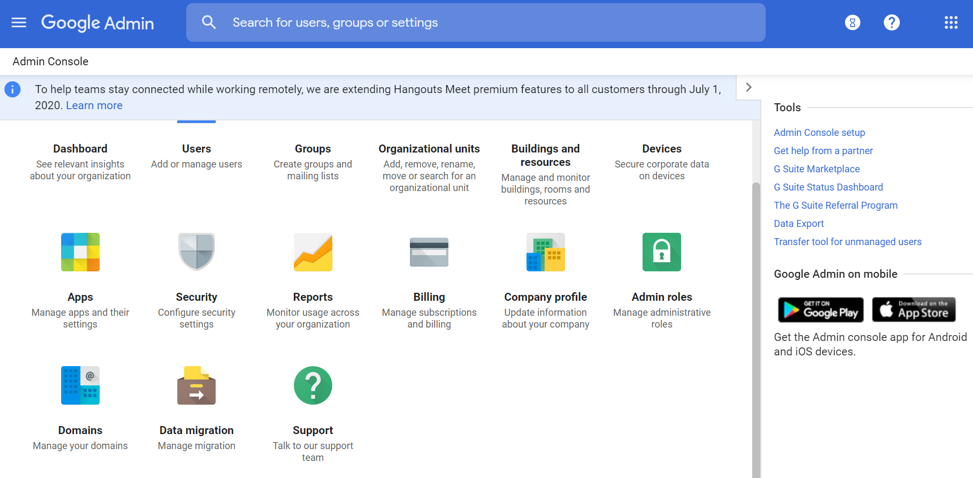The image size is (973, 478).
Task: Open the Admin roles padlock icon
Action: click(661, 252)
